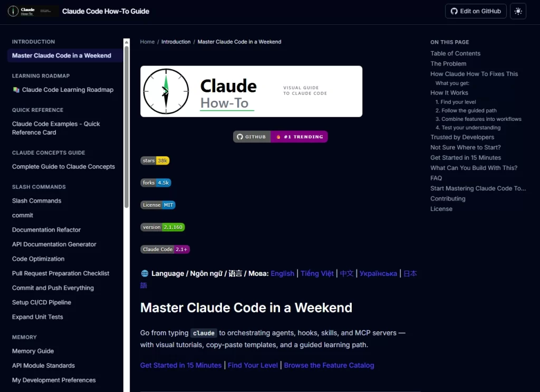The width and height of the screenshot is (540, 392).
Task: Click the Master Claude Code in a Weekend heading
Action: click(x=246, y=308)
